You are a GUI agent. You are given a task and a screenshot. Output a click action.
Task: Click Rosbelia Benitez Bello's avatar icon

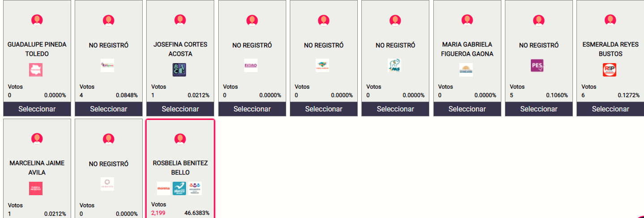180,139
